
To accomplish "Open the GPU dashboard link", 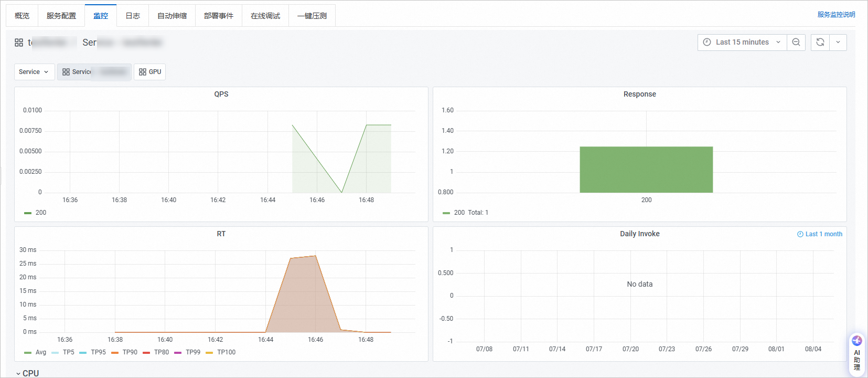I will [150, 72].
